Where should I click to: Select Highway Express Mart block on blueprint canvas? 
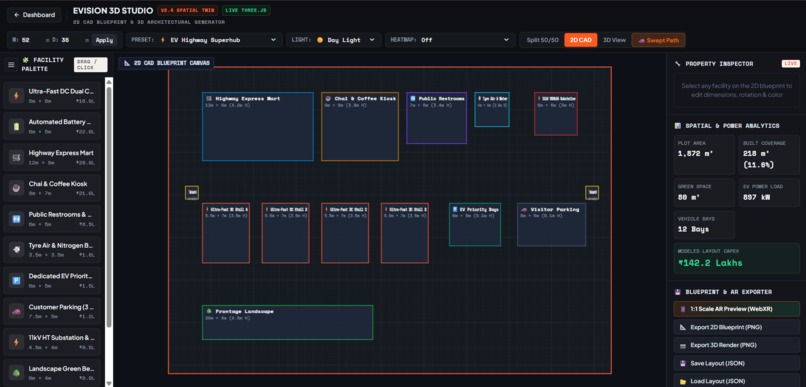pyautogui.click(x=258, y=126)
